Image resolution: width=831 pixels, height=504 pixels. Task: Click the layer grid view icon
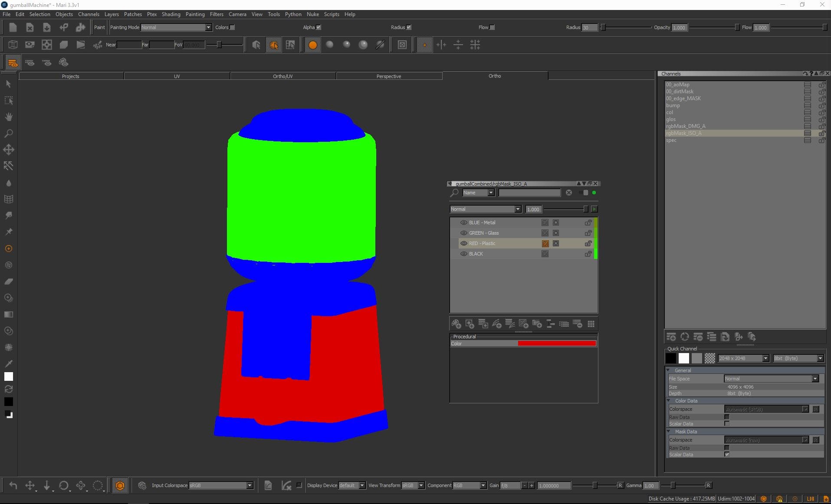click(x=591, y=324)
